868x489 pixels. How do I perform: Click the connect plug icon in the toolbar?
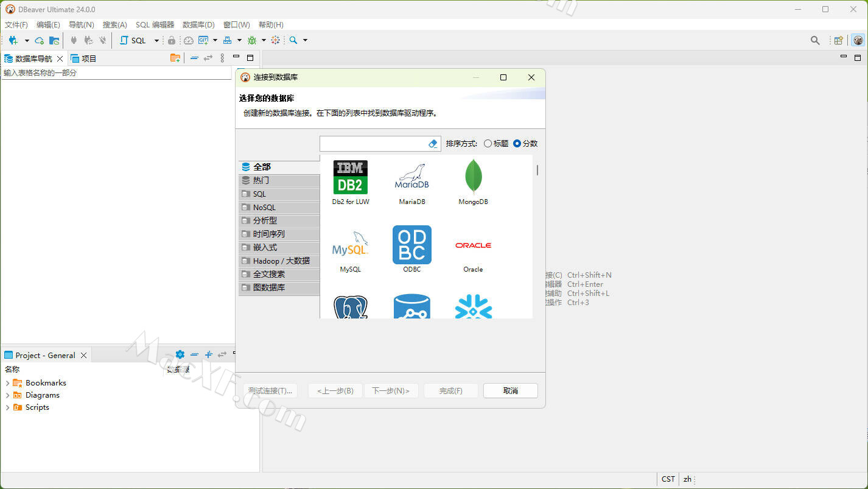74,40
